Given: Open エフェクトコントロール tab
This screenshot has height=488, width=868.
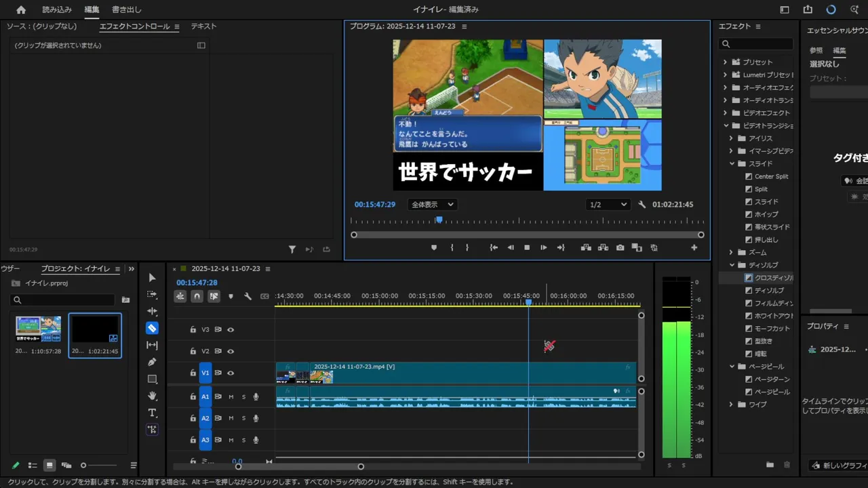Looking at the screenshot, I should coord(134,26).
